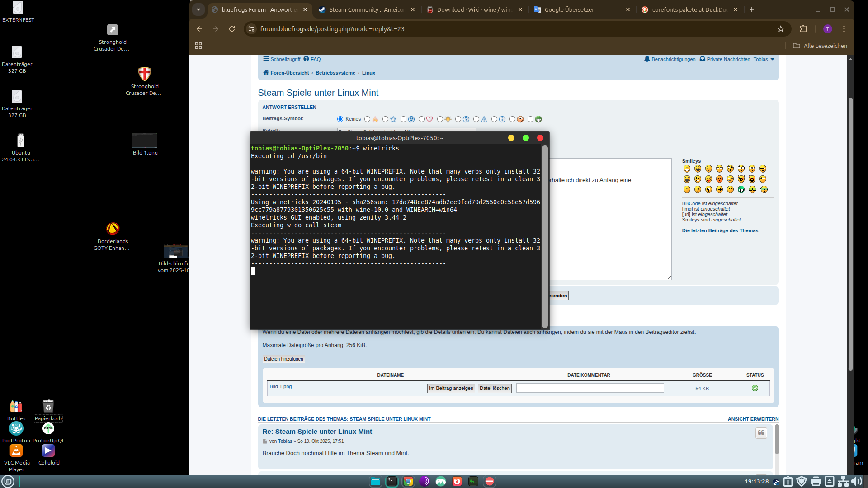
Task: Select the heart Beitrags-Symbol radio button
Action: pos(422,119)
